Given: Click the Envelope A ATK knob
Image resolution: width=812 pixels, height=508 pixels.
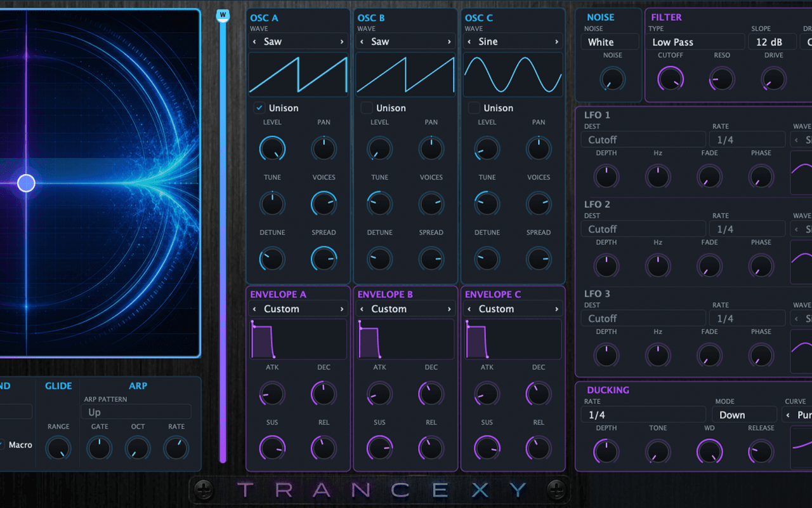Looking at the screenshot, I should click(x=272, y=394).
